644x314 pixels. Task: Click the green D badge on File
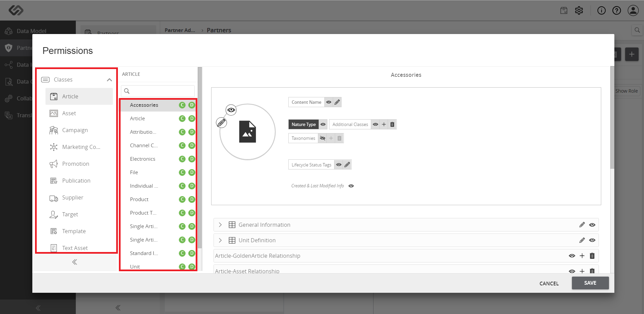click(192, 172)
